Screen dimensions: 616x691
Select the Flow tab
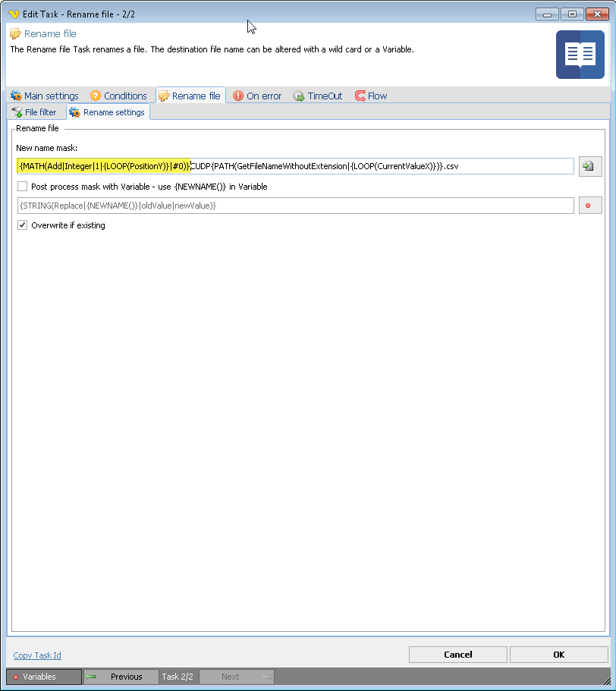click(x=371, y=96)
